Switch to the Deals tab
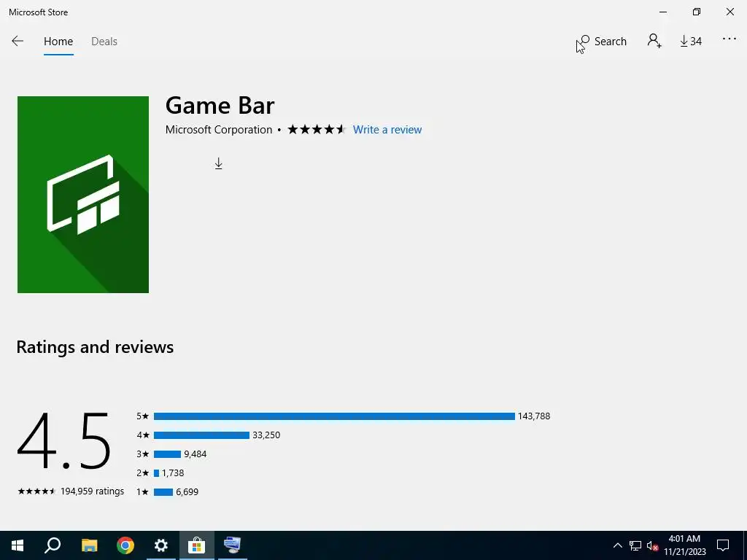Image resolution: width=747 pixels, height=560 pixels. 104,42
